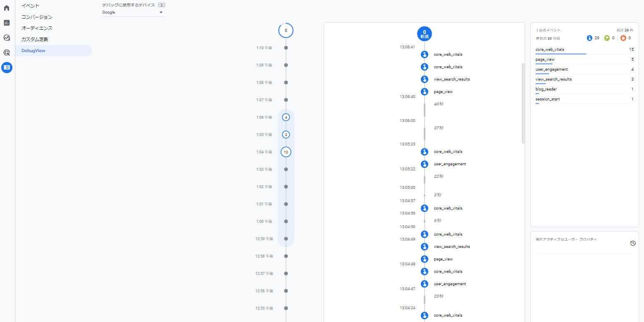
Task: Select オーディエンス in the side menu
Action: pos(37,28)
